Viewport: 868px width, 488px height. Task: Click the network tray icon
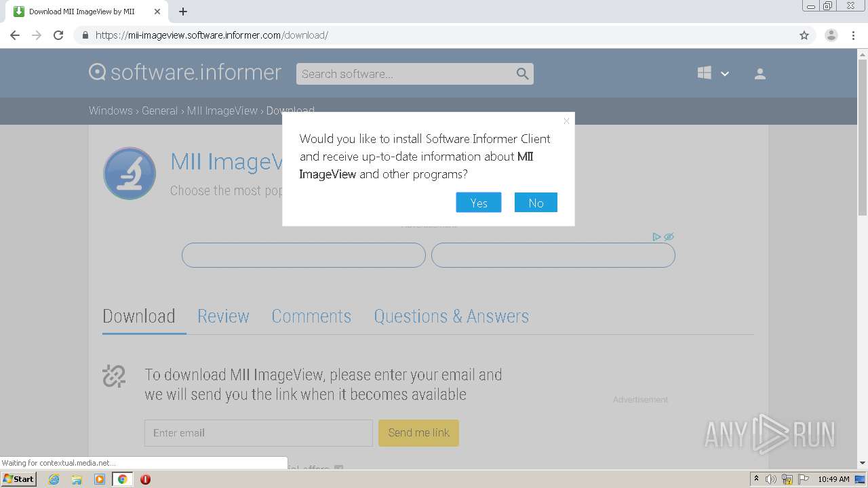point(787,479)
